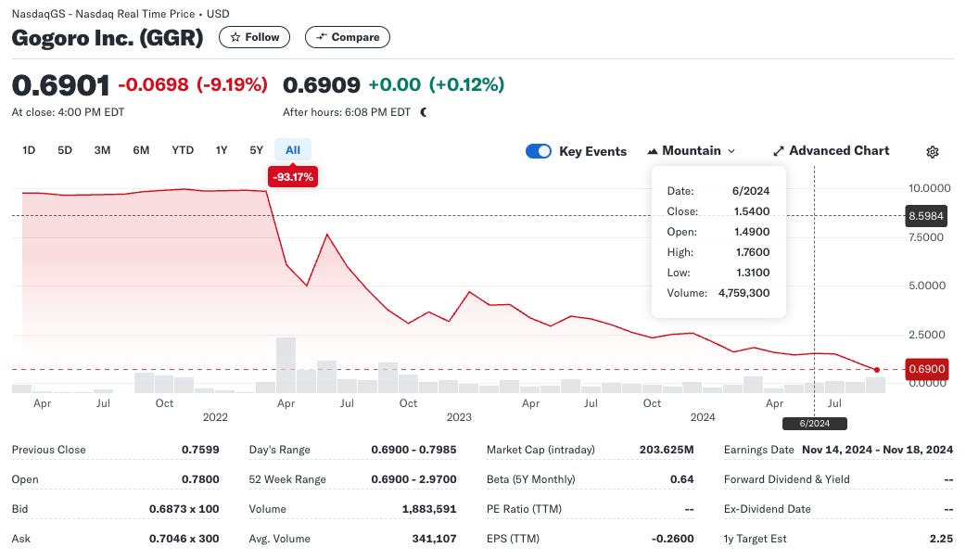This screenshot has width=966, height=560.
Task: Select the 5D range tab
Action: pyautogui.click(x=65, y=149)
